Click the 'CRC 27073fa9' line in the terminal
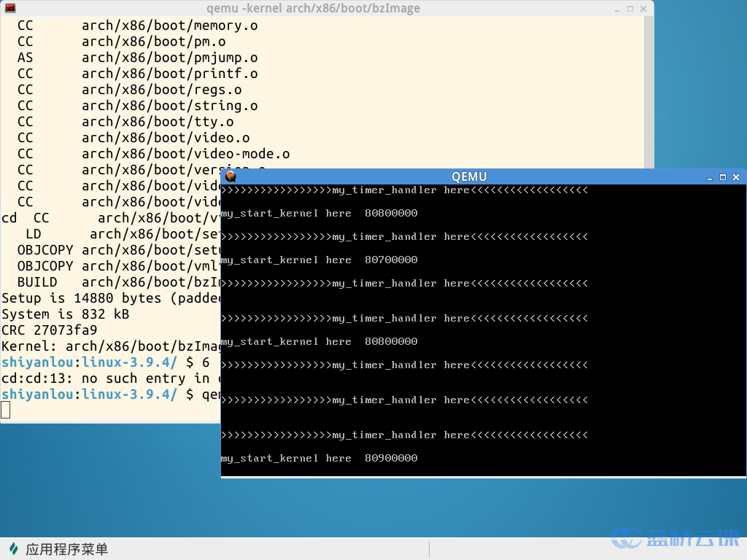747x560 pixels. click(50, 330)
